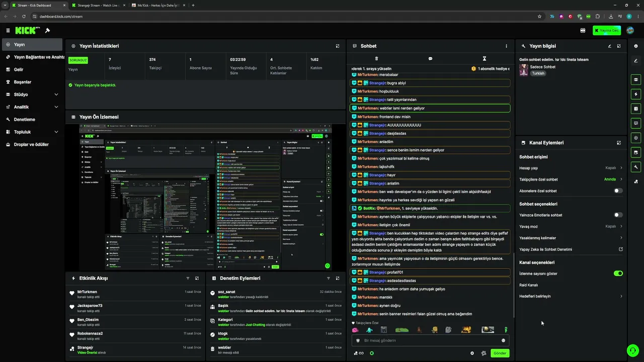644x362 pixels.
Task: Toggle Yalnızca Emotlarla sohbet switch
Action: coord(618,215)
